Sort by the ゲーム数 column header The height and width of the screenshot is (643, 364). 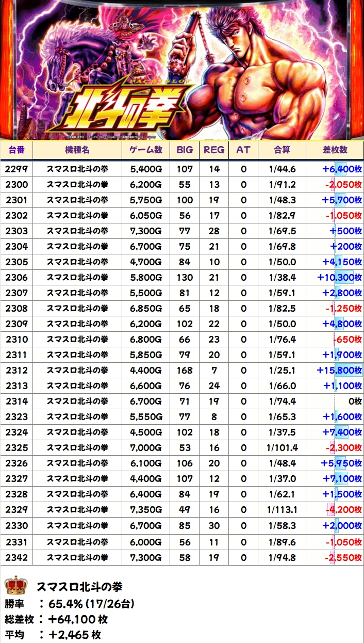pos(146,150)
